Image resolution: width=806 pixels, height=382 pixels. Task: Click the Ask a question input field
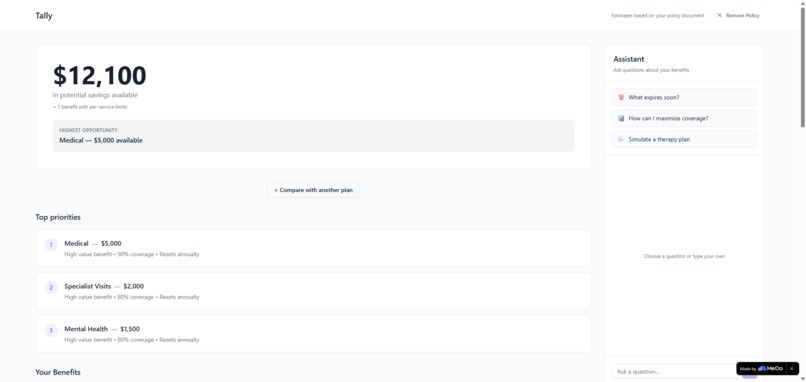tap(675, 371)
